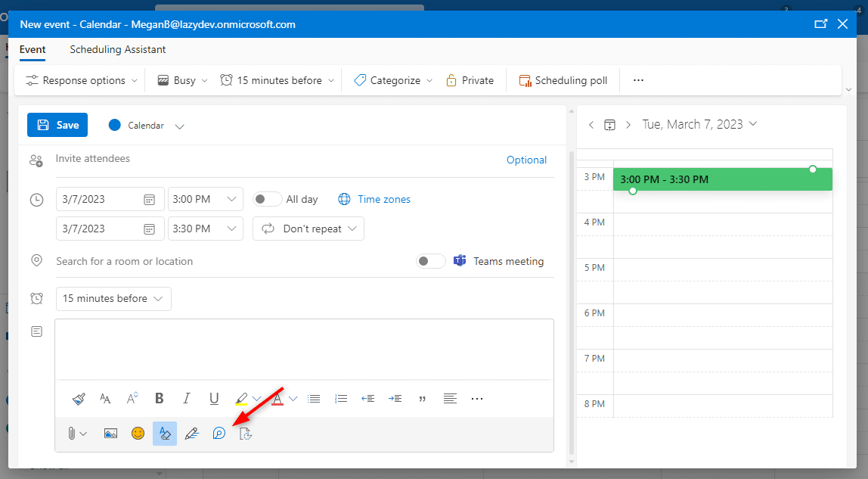
Task: Select the drawing pen icon
Action: [x=191, y=433]
